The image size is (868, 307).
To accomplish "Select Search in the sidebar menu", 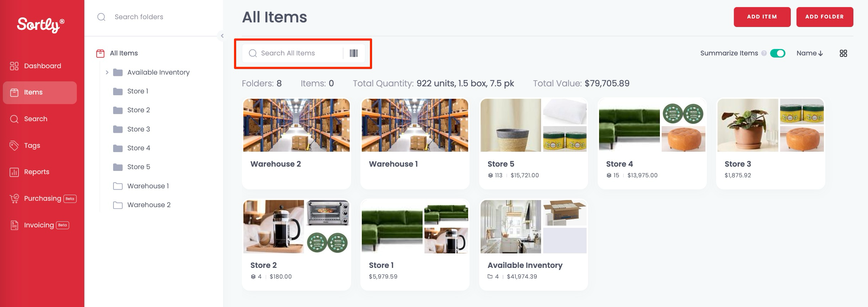I will point(35,119).
